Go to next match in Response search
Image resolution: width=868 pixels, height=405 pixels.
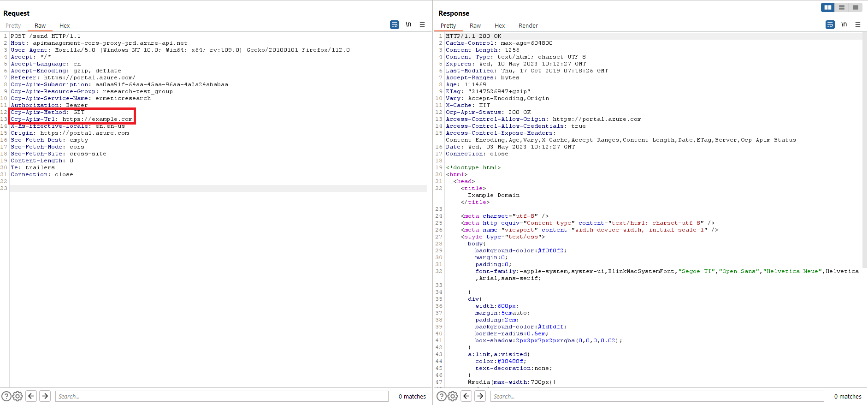pyautogui.click(x=480, y=396)
